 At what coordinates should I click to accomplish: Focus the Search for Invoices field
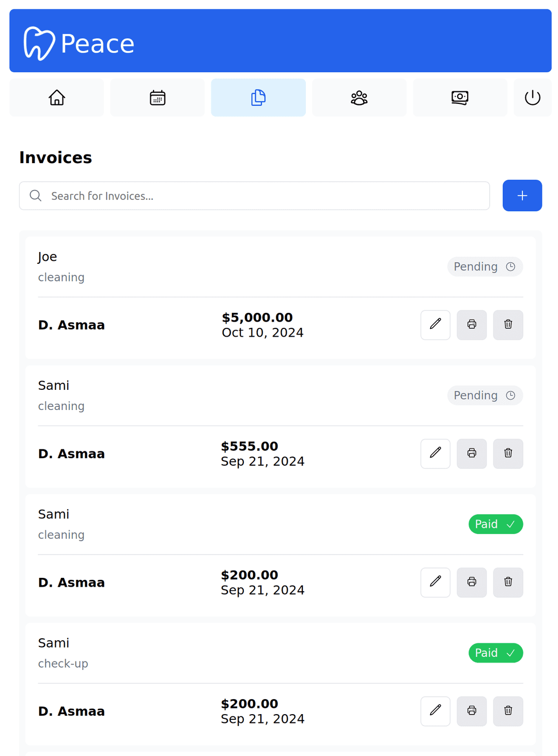(x=254, y=196)
